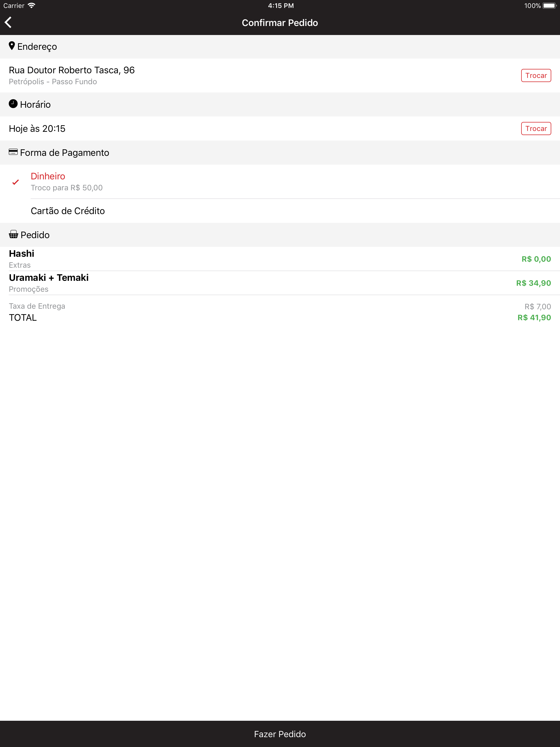Click the Taxa de Entrega label
Viewport: 560px width, 747px height.
(37, 306)
